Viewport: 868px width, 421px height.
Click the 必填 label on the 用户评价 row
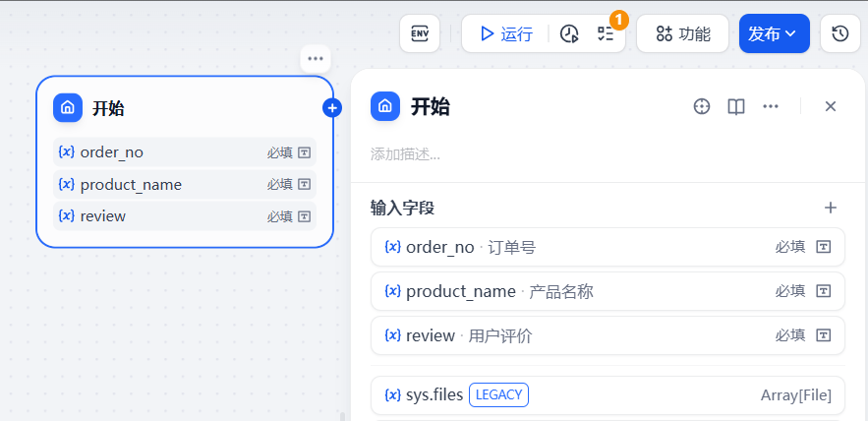(790, 335)
